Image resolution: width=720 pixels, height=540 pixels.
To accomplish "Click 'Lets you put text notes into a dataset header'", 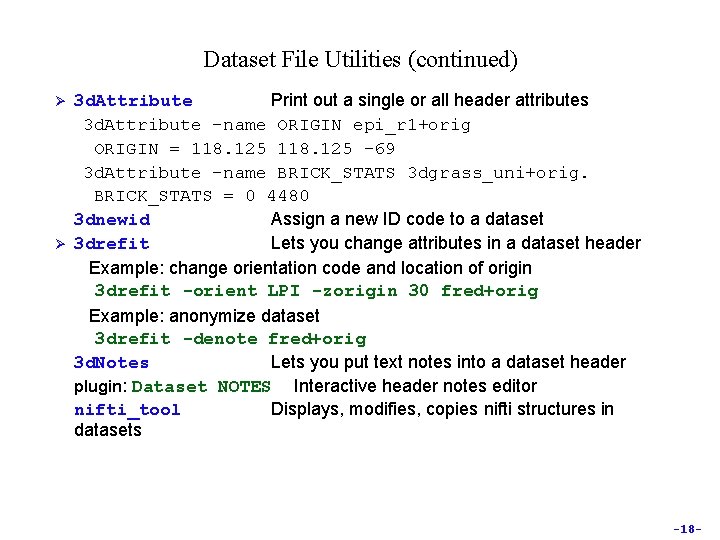I will (448, 362).
